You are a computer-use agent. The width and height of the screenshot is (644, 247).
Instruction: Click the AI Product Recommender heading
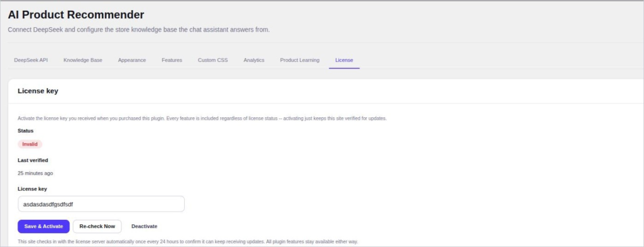tap(76, 15)
